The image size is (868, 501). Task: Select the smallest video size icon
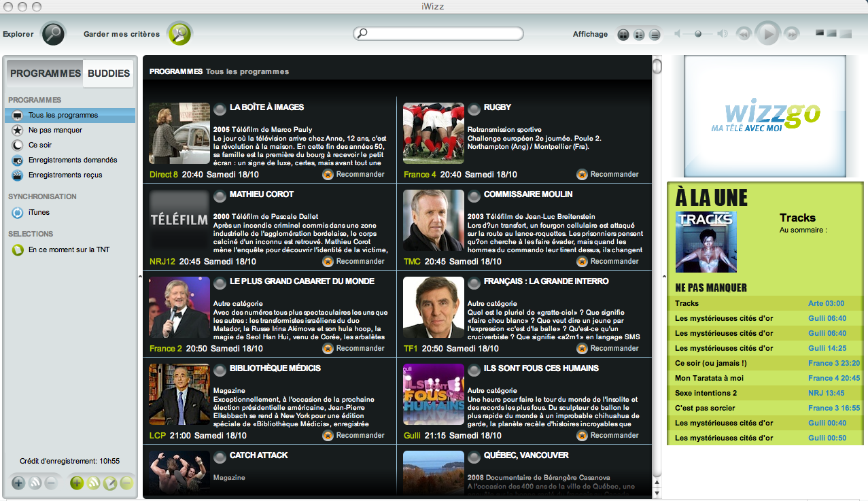point(820,33)
